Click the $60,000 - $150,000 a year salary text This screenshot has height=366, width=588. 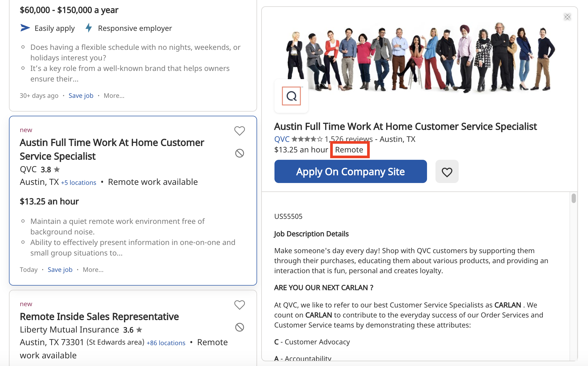[x=69, y=10]
